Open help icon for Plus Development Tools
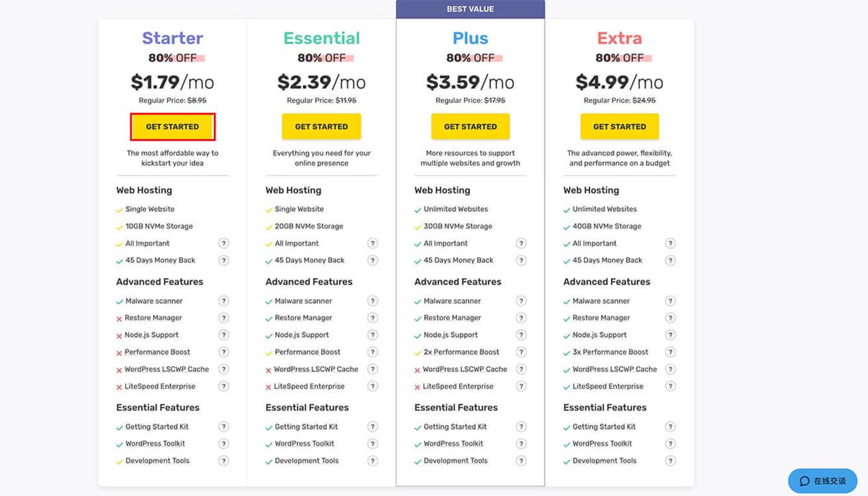Viewport: 868px width, 496px height. point(521,461)
